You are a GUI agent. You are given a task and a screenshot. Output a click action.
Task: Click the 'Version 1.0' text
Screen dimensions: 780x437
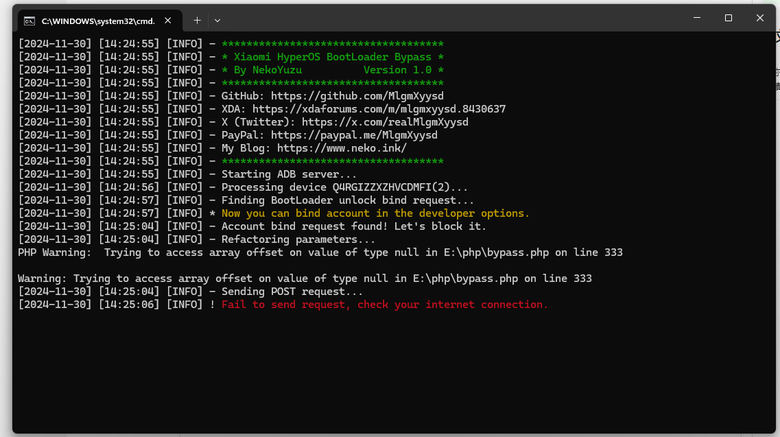(397, 70)
